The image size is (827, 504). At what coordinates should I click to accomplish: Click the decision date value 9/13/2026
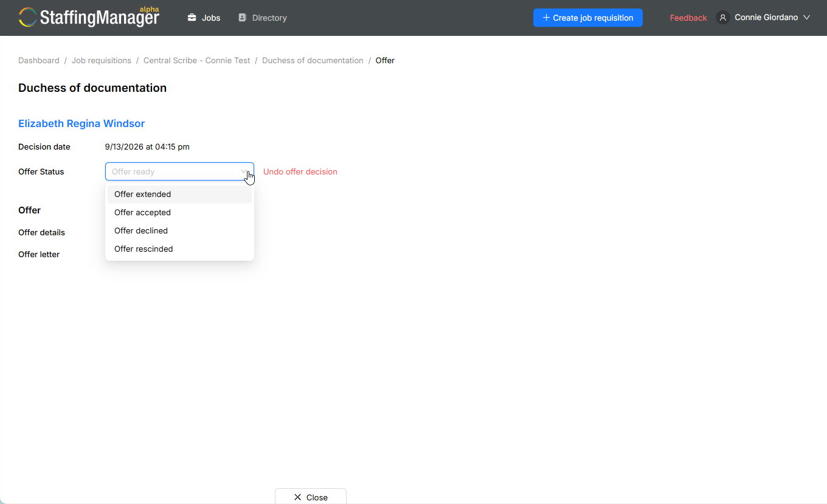pyautogui.click(x=147, y=147)
